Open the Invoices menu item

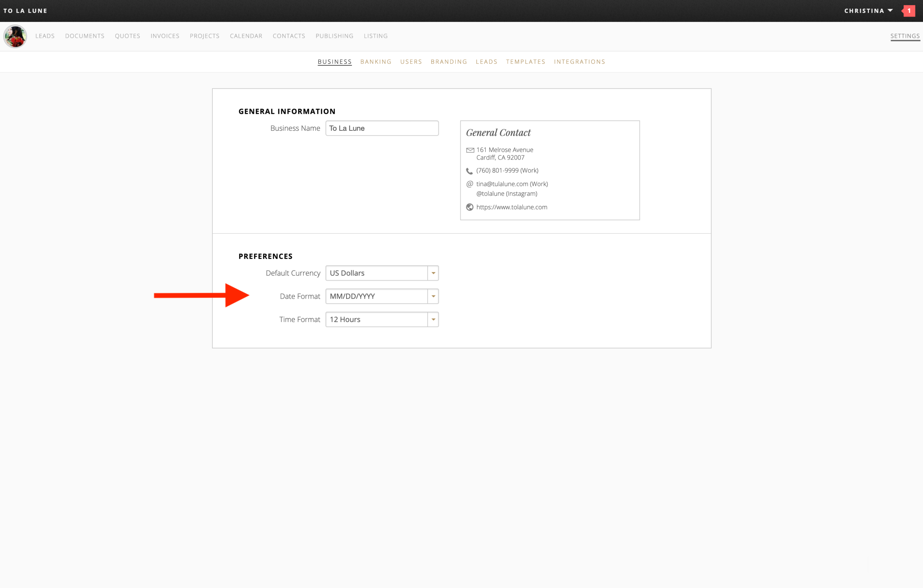pos(165,36)
